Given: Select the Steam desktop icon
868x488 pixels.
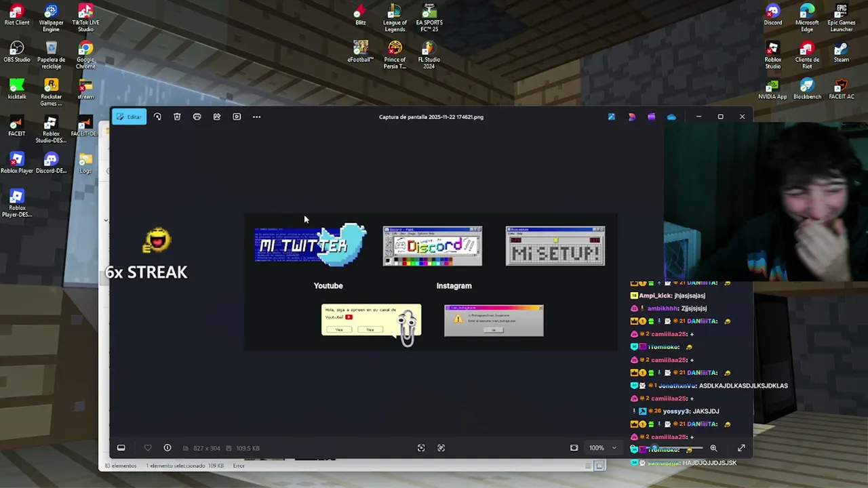Looking at the screenshot, I should [x=842, y=52].
